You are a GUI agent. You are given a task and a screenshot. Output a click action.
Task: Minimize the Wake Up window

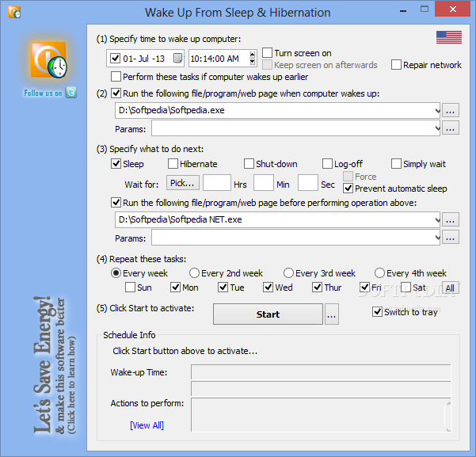click(403, 11)
